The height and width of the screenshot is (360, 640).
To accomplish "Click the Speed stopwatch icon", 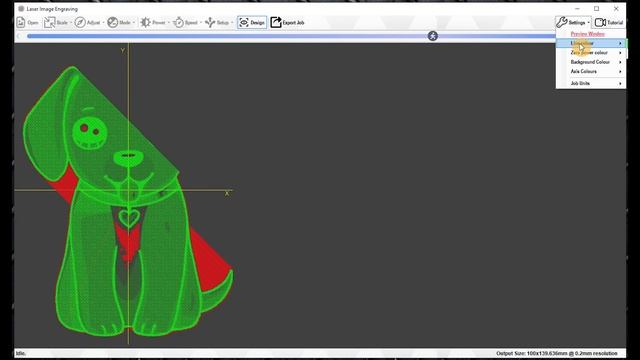I will (x=178, y=22).
